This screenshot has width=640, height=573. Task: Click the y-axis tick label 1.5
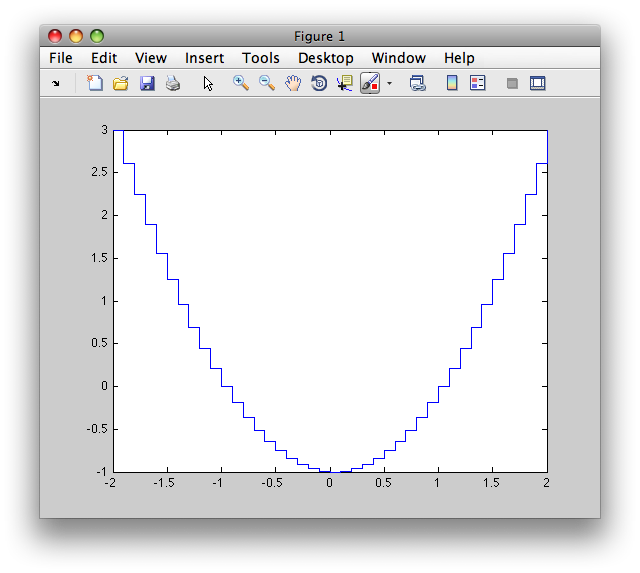[x=100, y=258]
